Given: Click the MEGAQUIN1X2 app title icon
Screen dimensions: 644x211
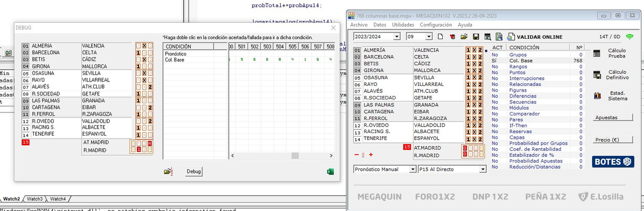Looking at the screenshot, I should 352,15.
